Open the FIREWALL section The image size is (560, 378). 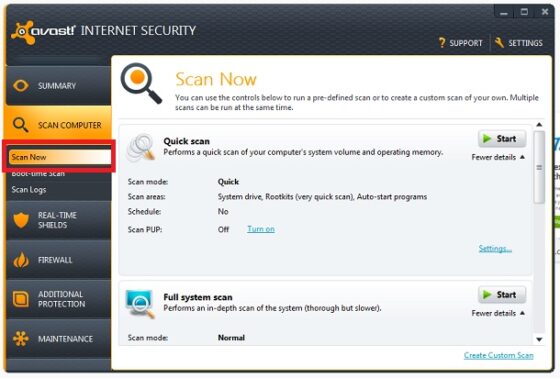click(58, 260)
